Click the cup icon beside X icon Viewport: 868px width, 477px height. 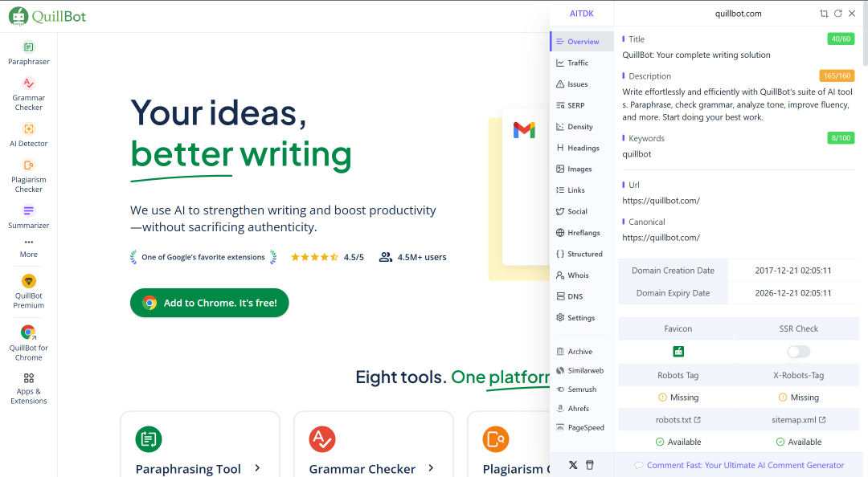[x=590, y=465]
